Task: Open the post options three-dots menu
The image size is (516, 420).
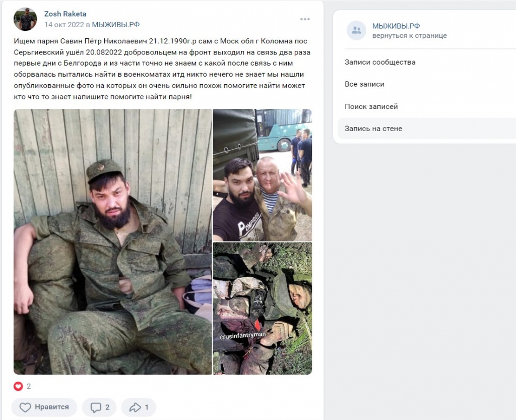Action: pos(305,19)
